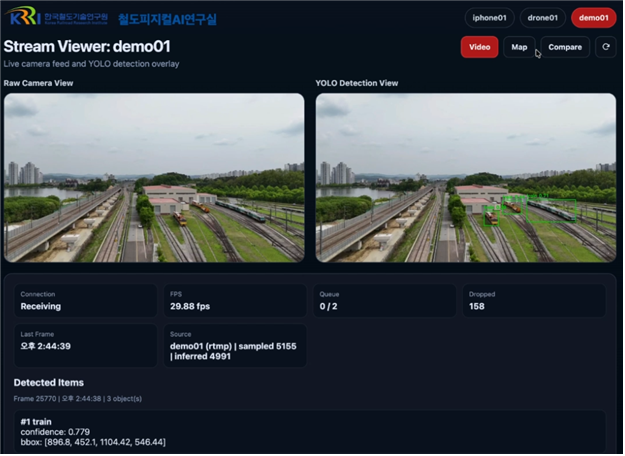Click the Korean lab title text
Screen dimensions: 625x456
pyautogui.click(x=168, y=19)
